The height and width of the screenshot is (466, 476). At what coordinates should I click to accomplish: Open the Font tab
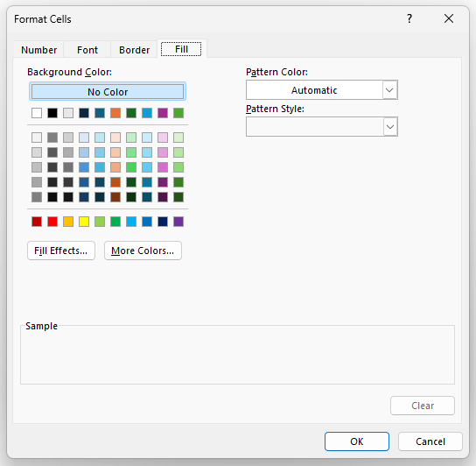click(87, 50)
